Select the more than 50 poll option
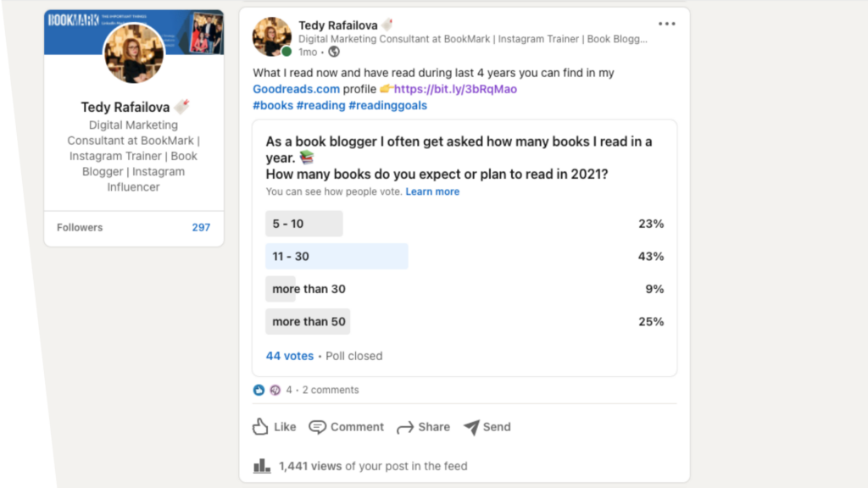This screenshot has width=868, height=488. [464, 321]
